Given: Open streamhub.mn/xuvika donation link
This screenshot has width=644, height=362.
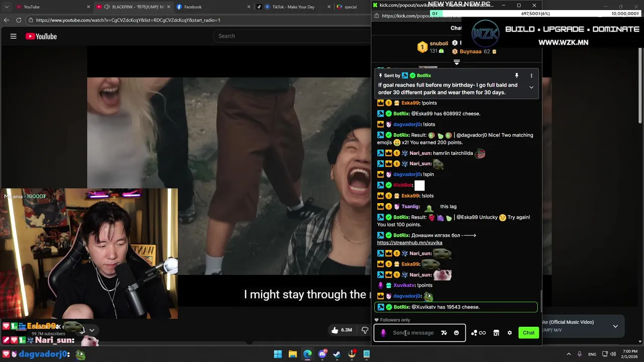Looking at the screenshot, I should [x=410, y=243].
